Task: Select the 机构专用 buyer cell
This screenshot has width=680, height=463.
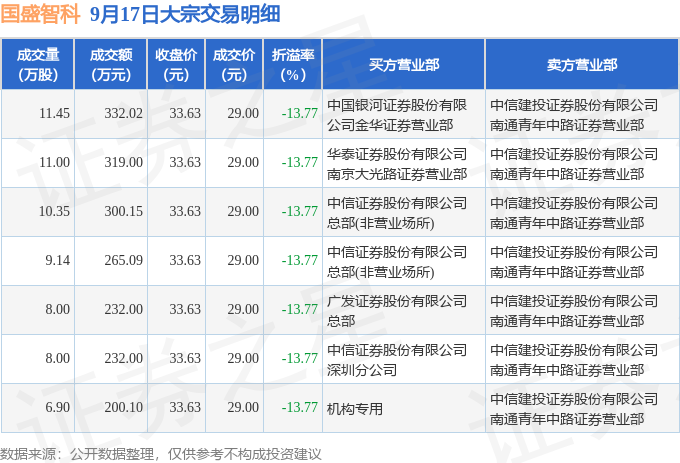Action: point(355,407)
